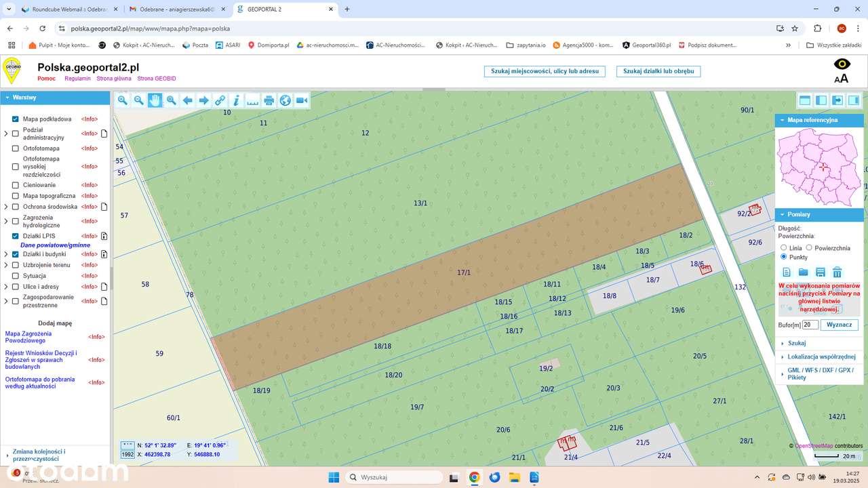Image resolution: width=868 pixels, height=488 pixels.
Task: Enable the Sytuacja layer checkbox
Action: (x=16, y=276)
